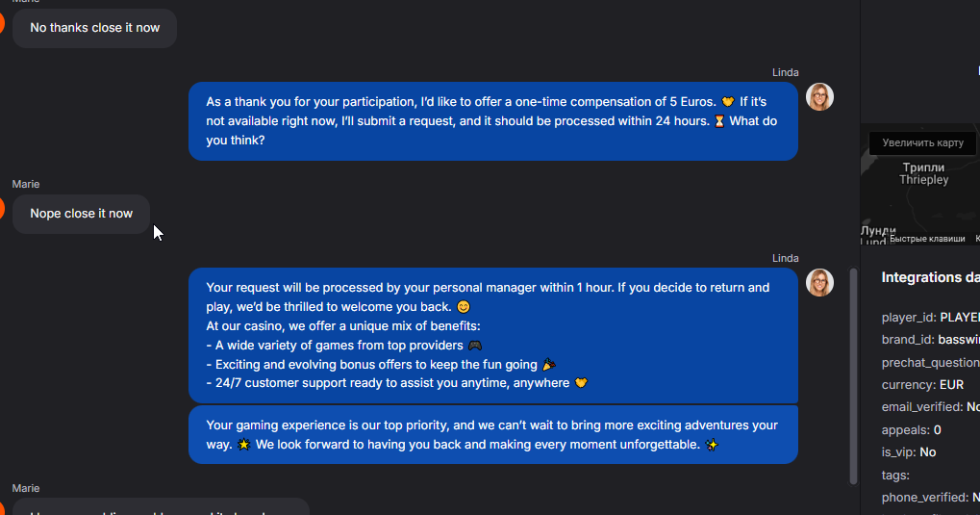980x515 pixels.
Task: Click the Thriepley place label on the map
Action: [923, 180]
